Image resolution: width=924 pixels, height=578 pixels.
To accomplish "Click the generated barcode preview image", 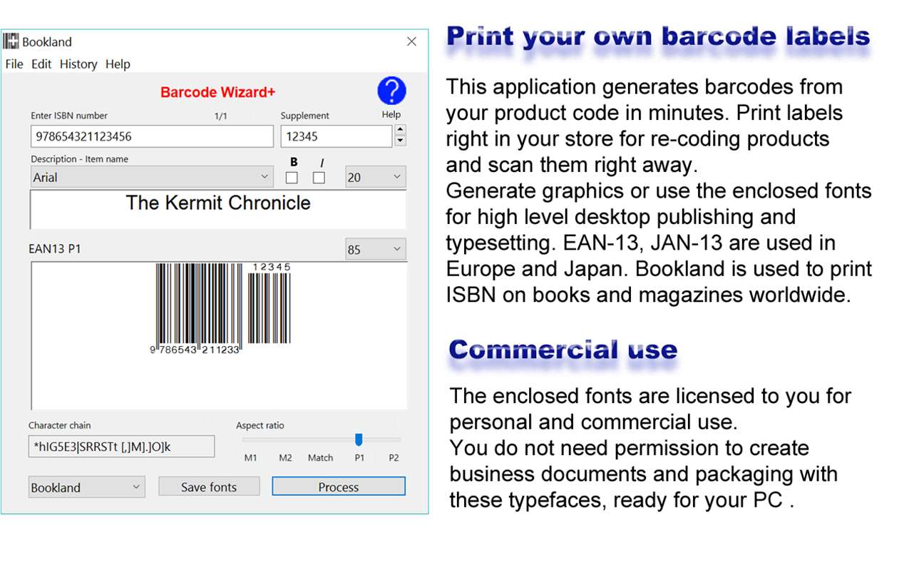I will point(220,308).
